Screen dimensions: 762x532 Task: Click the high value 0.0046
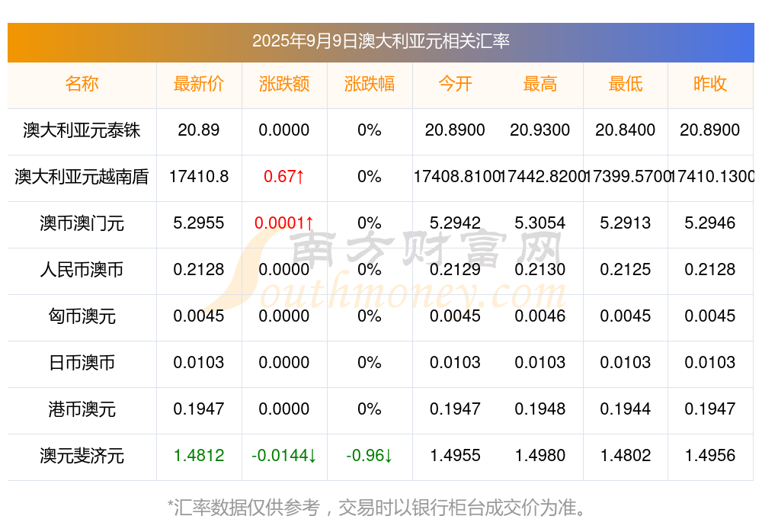tap(540, 316)
